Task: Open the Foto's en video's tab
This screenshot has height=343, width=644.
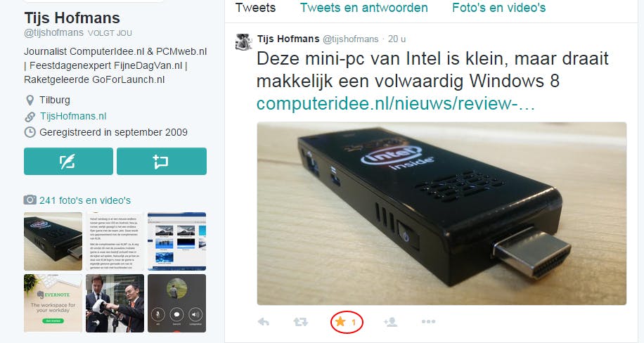Action: [499, 8]
